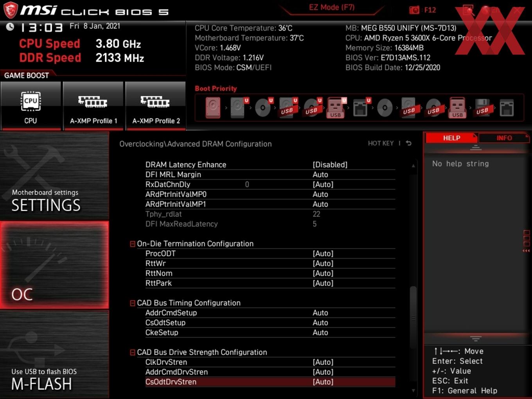Click the ARdPtrInitValMP0 Auto value field

320,194
